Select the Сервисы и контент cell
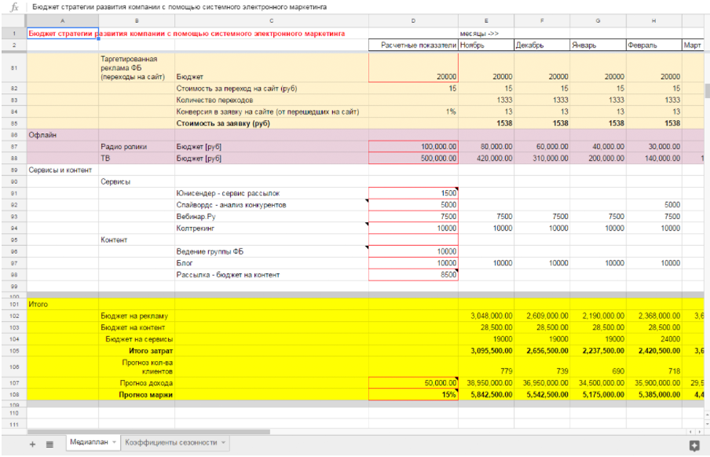710x457 pixels. (62, 170)
